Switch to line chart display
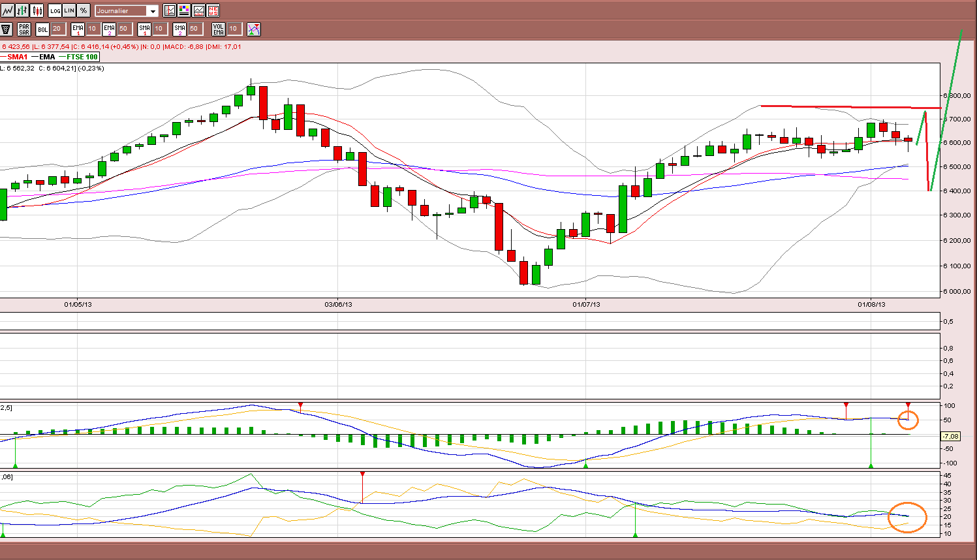Viewport: 977px width, 560px height. (8, 10)
